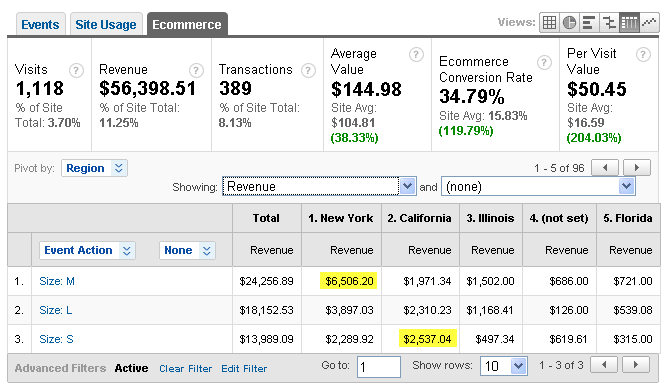Open the second metric (none) dropdown
The width and height of the screenshot is (665, 386).
coord(538,186)
